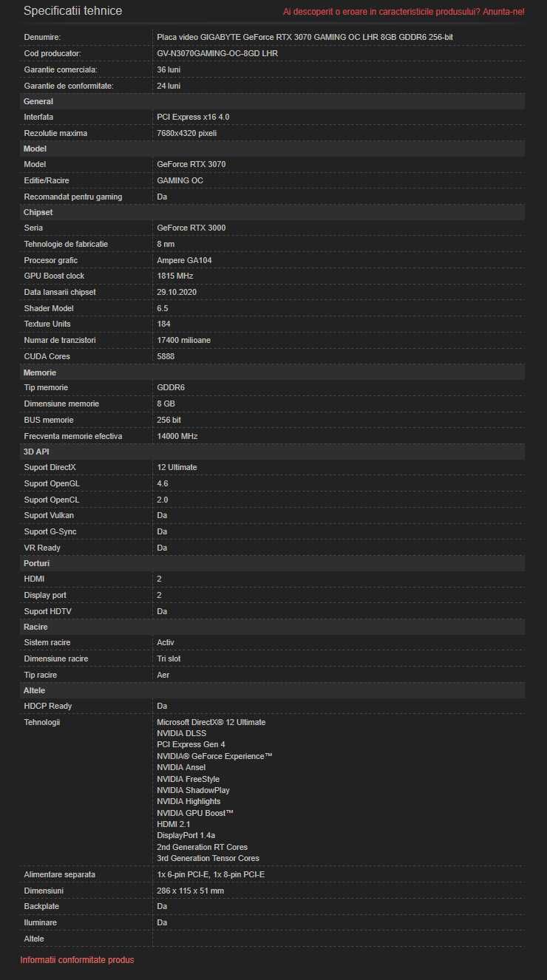Click the 'Chipset' section header
This screenshot has height=980, width=547.
(x=272, y=212)
